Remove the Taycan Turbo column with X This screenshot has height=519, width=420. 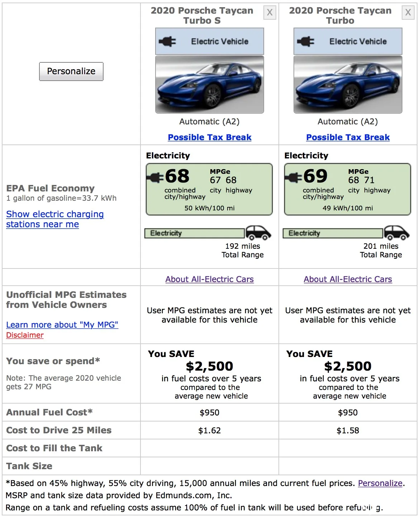408,13
